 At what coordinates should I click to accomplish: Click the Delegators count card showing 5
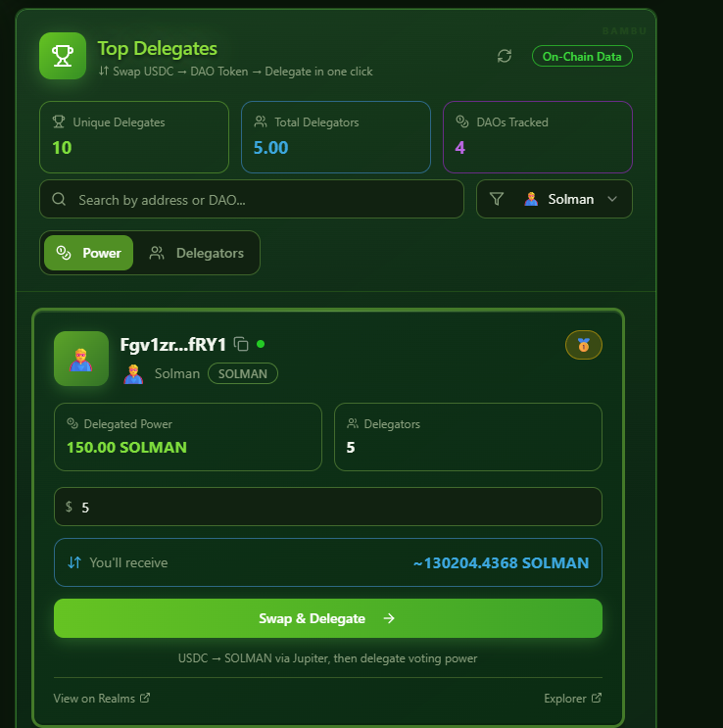[468, 437]
